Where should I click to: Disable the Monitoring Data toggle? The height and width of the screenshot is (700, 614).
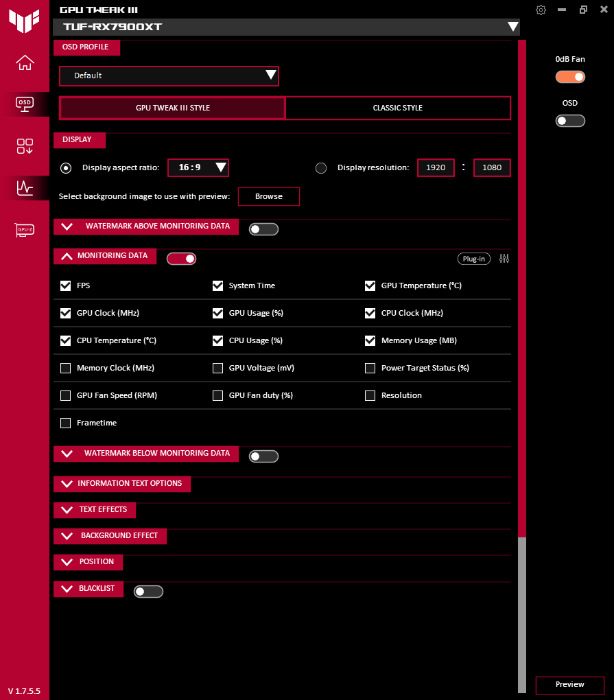[x=181, y=259]
